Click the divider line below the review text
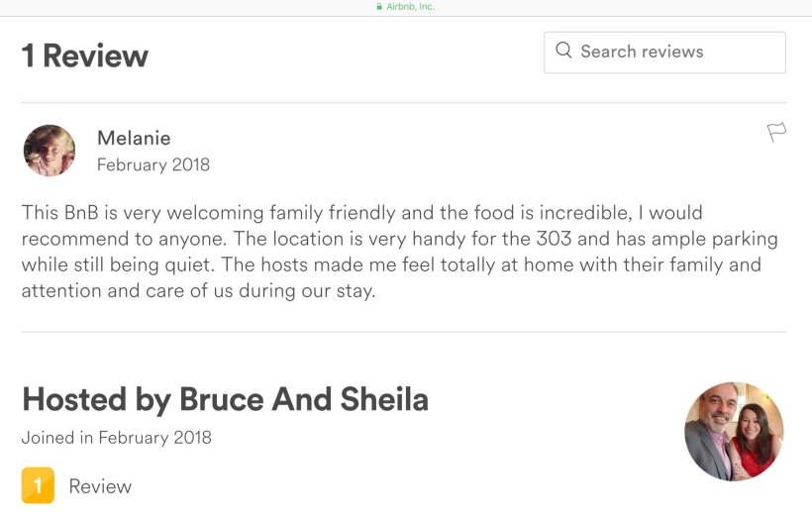The height and width of the screenshot is (523, 812). 404,332
